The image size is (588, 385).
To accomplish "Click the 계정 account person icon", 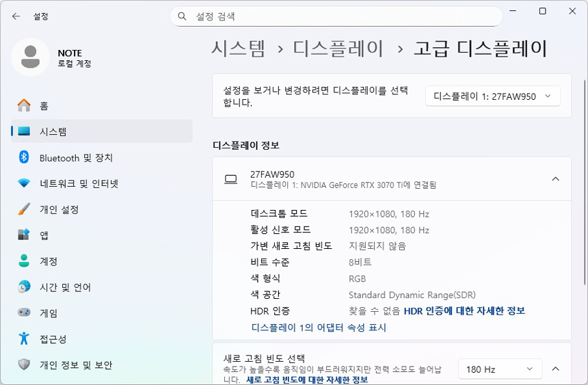I will (24, 261).
